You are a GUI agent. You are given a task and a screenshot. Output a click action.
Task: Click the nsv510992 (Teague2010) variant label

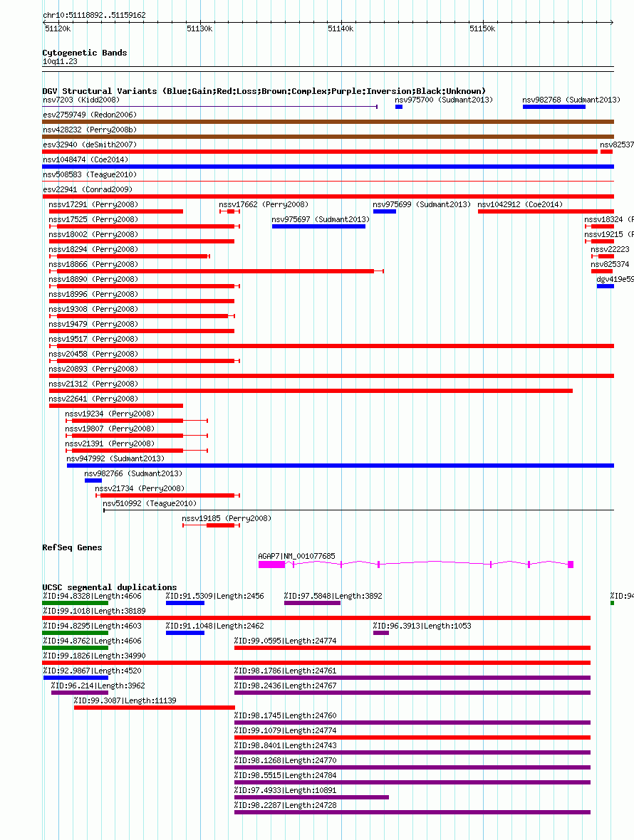(x=150, y=505)
